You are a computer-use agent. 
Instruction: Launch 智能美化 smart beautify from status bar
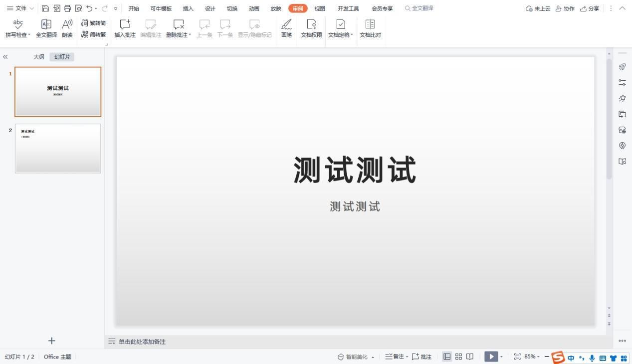tap(355, 357)
